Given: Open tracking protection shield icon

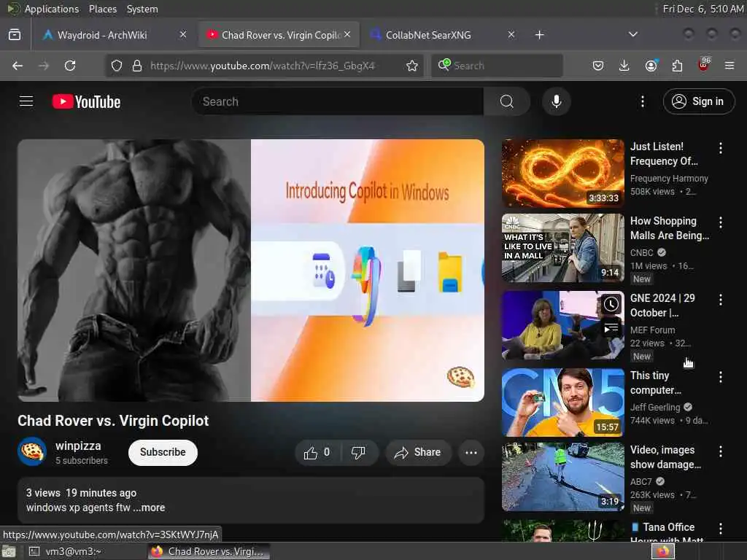Looking at the screenshot, I should [x=117, y=66].
